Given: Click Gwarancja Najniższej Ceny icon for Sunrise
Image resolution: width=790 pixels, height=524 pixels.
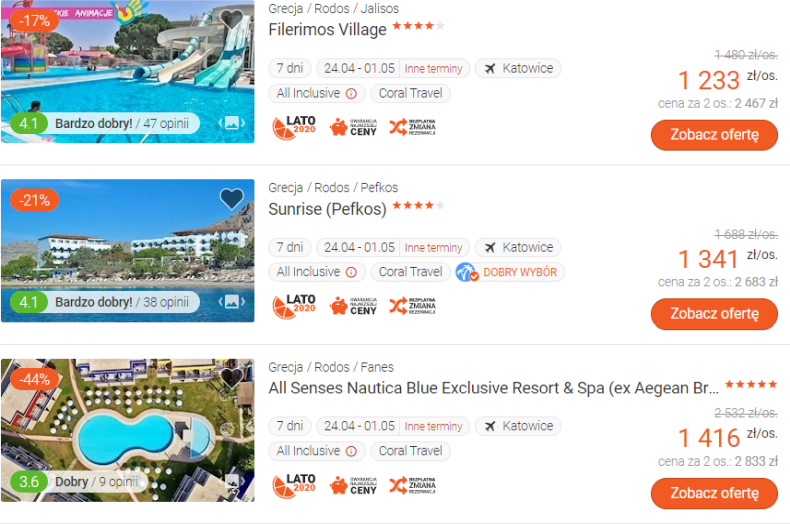Looking at the screenshot, I should 354,306.
